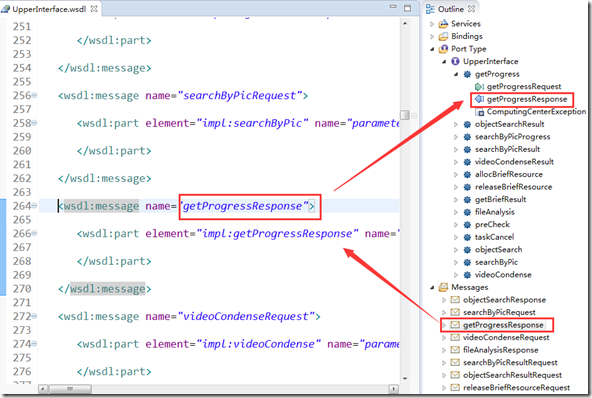Screen dimensions: 592x398
Task: Collapse code folding at line 272
Action: tap(34, 316)
